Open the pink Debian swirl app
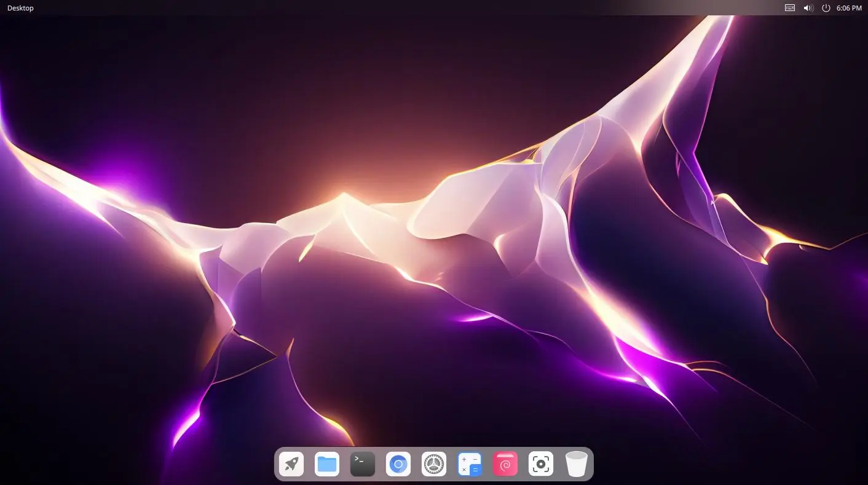Screen dimensions: 868x485 pos(505,464)
